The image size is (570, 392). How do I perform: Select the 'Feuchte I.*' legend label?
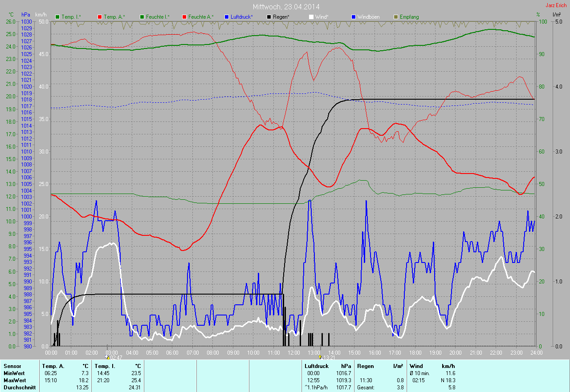158,17
